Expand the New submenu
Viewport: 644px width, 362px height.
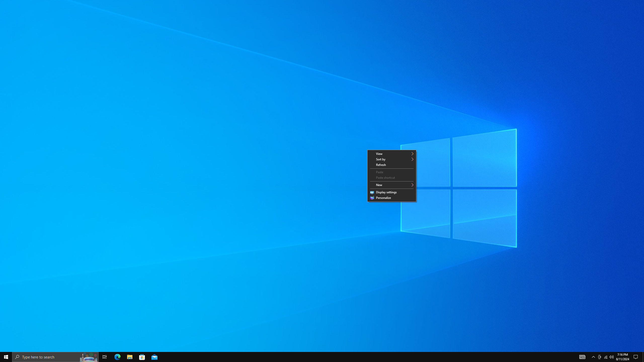click(x=391, y=185)
